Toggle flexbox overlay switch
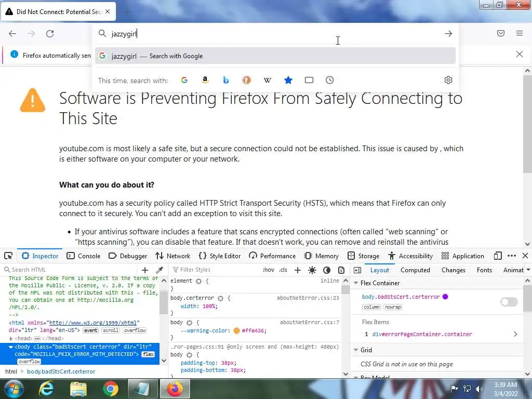This screenshot has height=399, width=532. pos(509,302)
